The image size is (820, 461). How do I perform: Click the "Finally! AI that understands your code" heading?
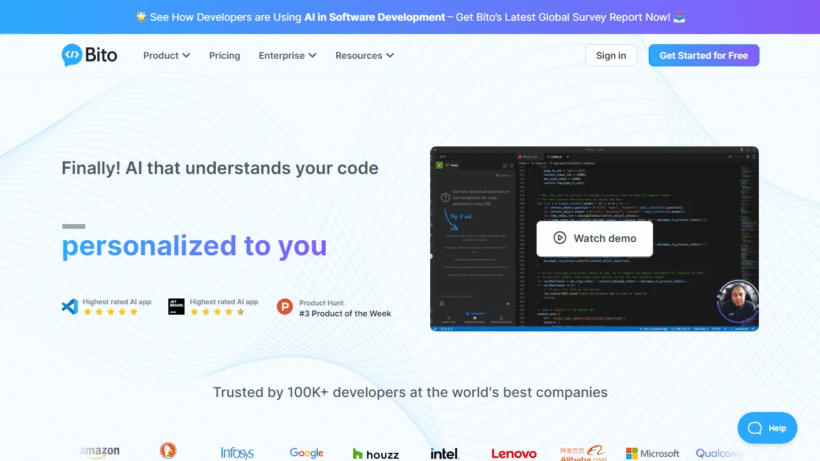[x=220, y=168]
